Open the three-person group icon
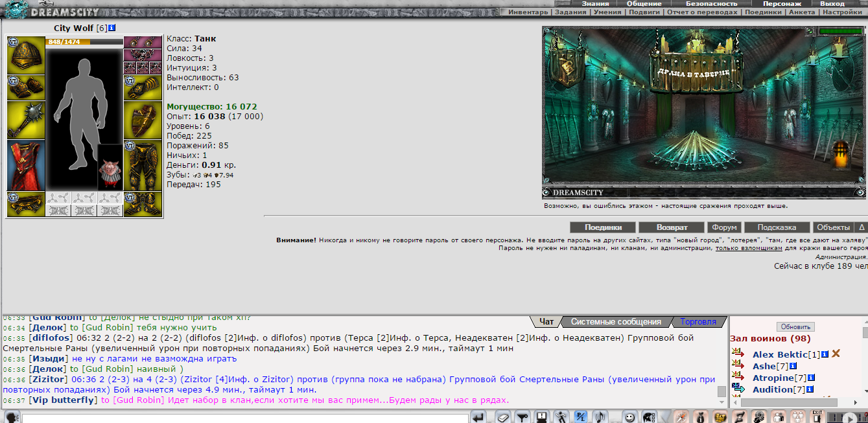Image resolution: width=868 pixels, height=423 pixels. point(797,417)
